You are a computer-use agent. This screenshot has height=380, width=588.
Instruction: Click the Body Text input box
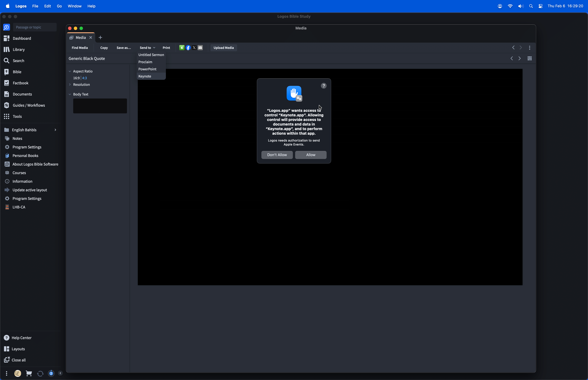[100, 106]
